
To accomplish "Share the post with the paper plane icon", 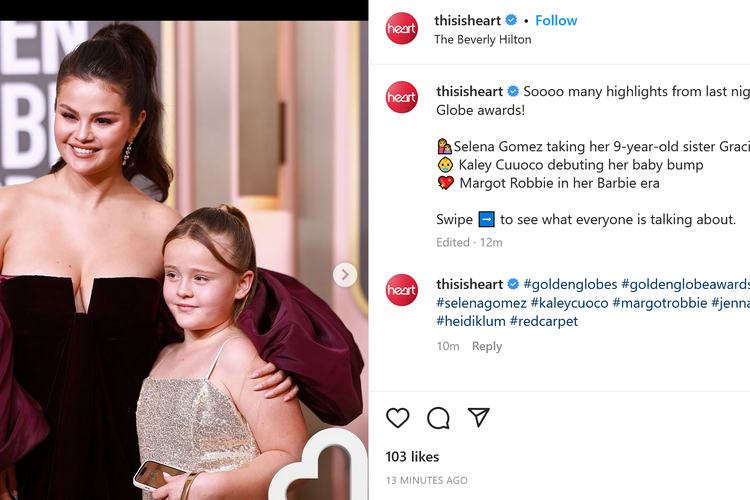I will (x=478, y=417).
